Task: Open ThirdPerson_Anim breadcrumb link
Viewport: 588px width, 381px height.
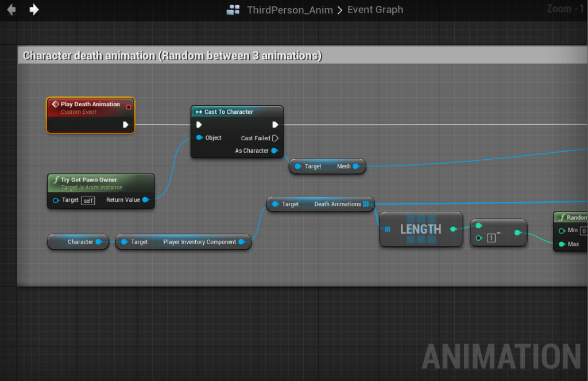Action: 289,10
